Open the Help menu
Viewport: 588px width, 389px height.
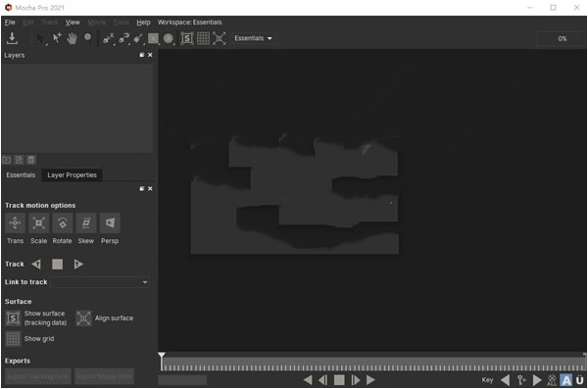tap(143, 23)
